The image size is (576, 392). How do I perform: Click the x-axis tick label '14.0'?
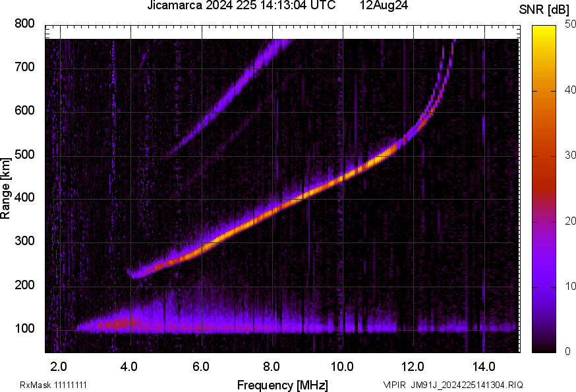[x=484, y=367]
